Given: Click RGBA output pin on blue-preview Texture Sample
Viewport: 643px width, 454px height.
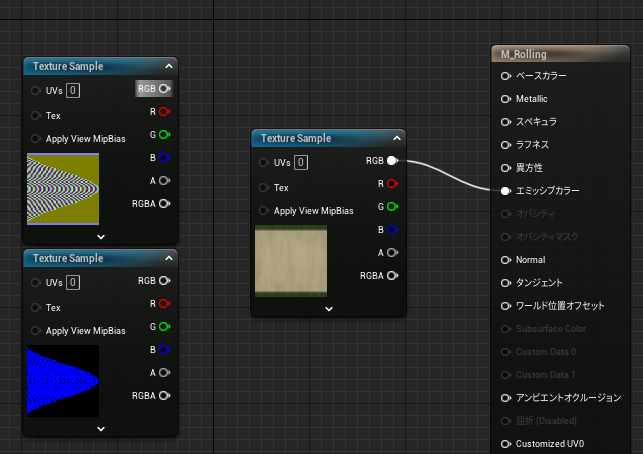Looking at the screenshot, I should point(164,396).
